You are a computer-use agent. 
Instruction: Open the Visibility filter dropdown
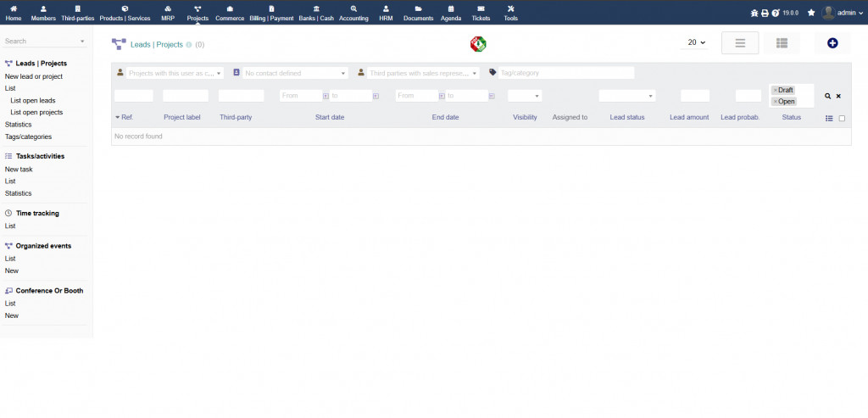pyautogui.click(x=525, y=96)
